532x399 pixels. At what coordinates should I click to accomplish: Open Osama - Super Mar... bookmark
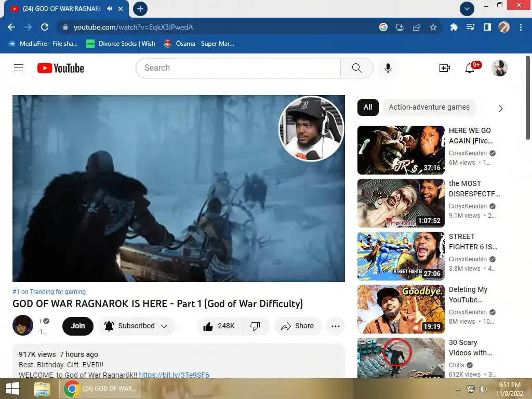(199, 44)
